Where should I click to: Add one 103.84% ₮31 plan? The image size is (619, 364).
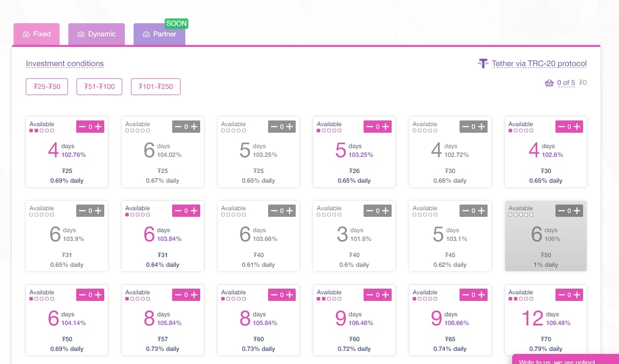(195, 211)
